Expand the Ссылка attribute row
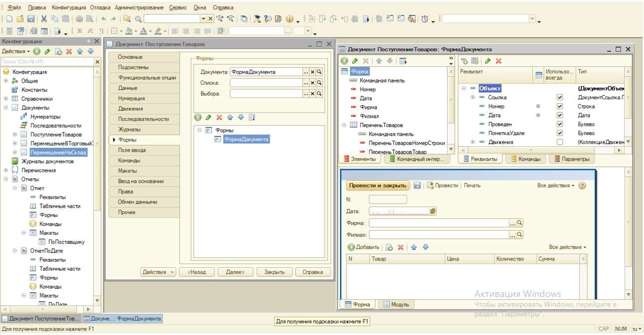Image resolution: width=644 pixels, height=335 pixels. click(473, 98)
